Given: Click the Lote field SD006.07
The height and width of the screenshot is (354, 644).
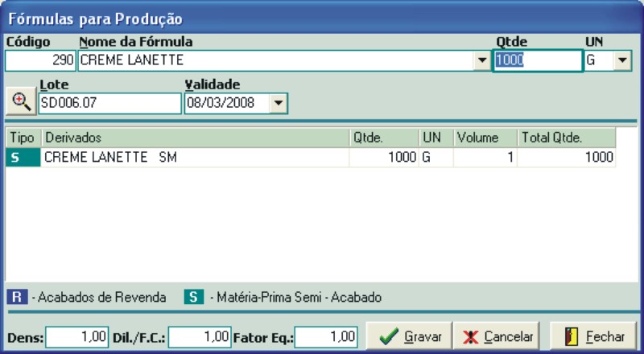Looking at the screenshot, I should (x=110, y=103).
